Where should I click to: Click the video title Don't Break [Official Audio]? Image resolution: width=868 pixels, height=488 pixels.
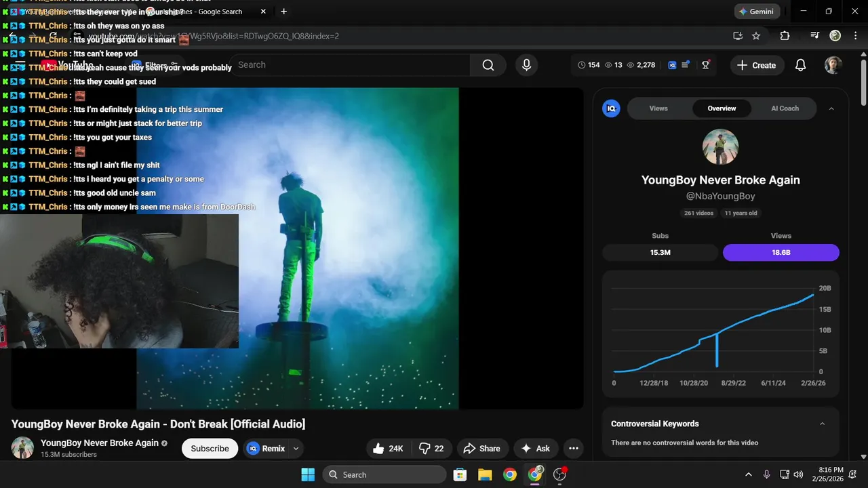[158, 424]
